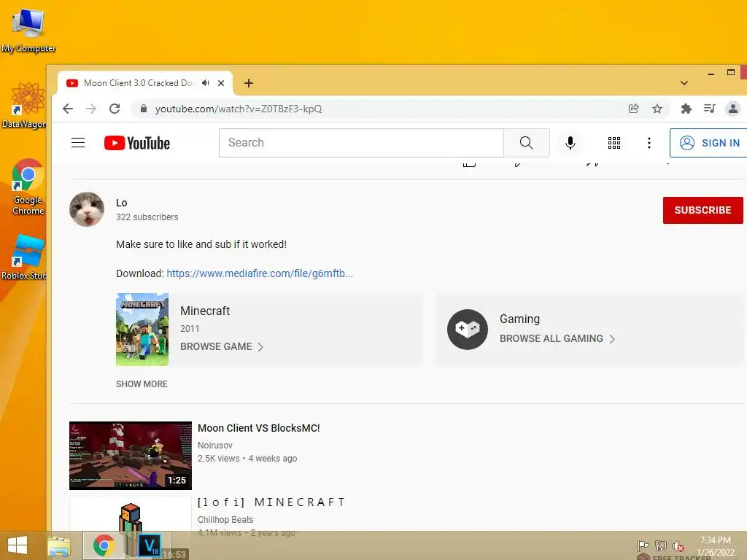Viewport: 747px width, 560px height.
Task: Play the Moon Client VS BlocksMC thumbnail
Action: click(131, 456)
